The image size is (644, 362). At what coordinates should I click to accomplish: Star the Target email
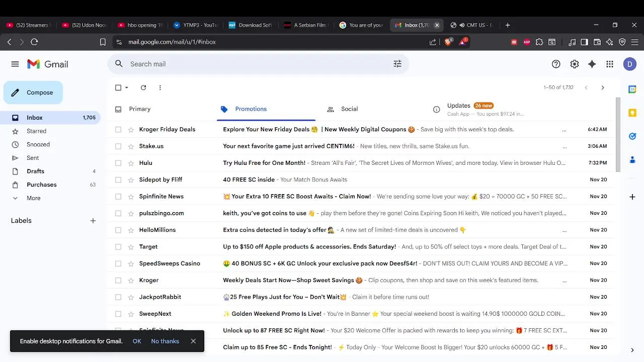click(x=130, y=247)
